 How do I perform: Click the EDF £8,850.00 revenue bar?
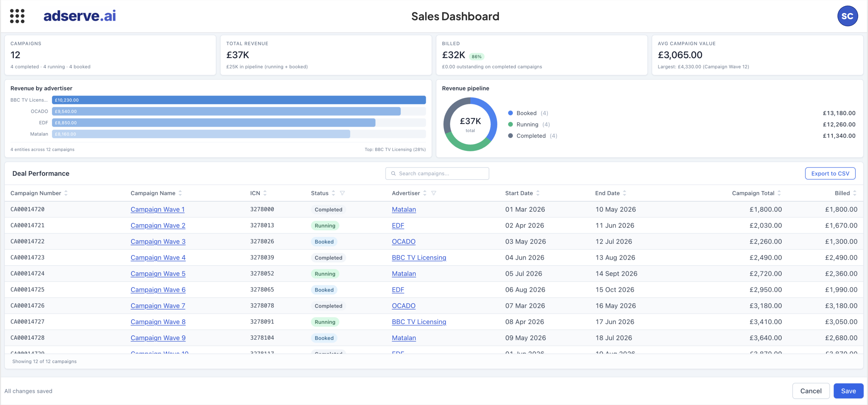coord(214,123)
